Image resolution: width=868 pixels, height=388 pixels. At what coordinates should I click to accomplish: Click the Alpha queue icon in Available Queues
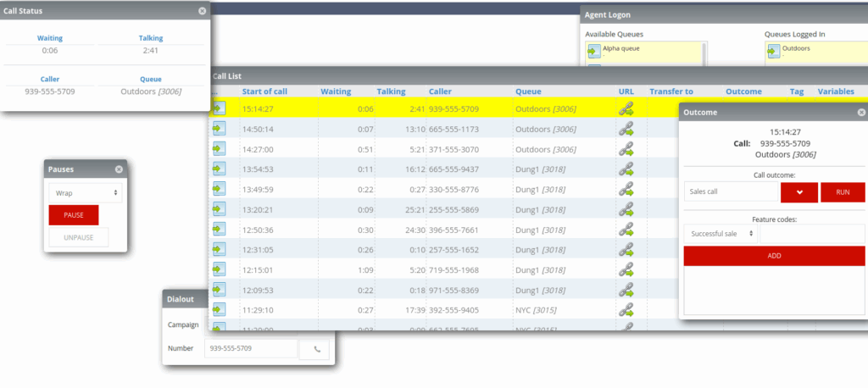coord(594,52)
